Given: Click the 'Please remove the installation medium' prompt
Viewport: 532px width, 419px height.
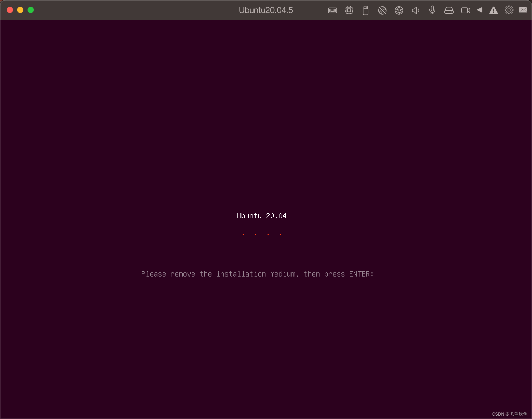Looking at the screenshot, I should point(257,274).
